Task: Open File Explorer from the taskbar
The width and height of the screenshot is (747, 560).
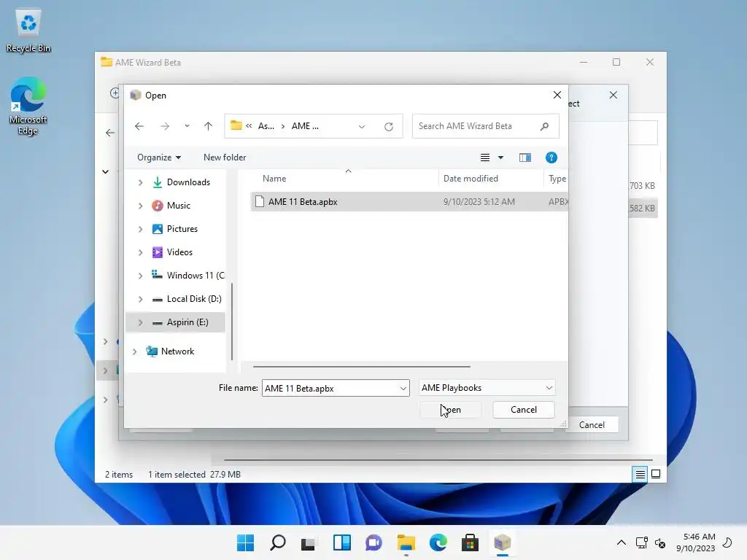Action: click(x=406, y=542)
